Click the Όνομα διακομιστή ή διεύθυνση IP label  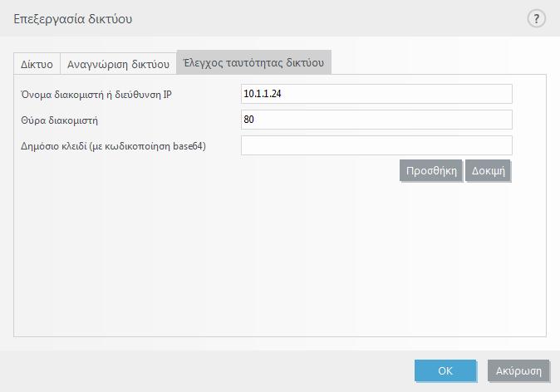pyautogui.click(x=96, y=95)
